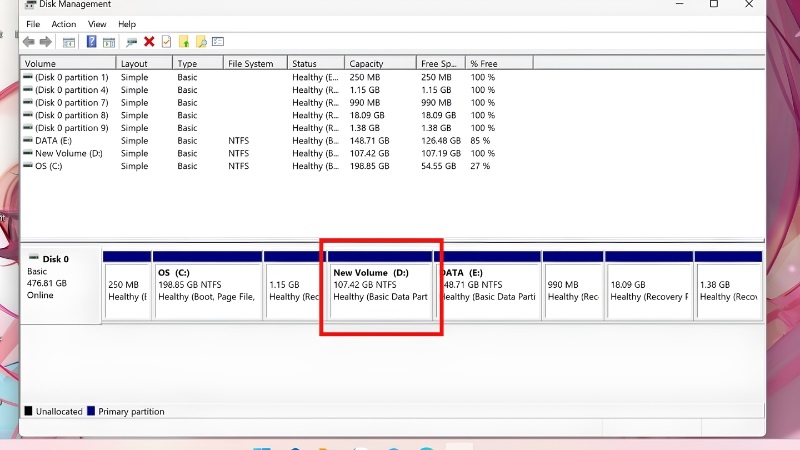Click the drive icon beside DATA (E:) in list
800x450 pixels.
click(x=28, y=140)
